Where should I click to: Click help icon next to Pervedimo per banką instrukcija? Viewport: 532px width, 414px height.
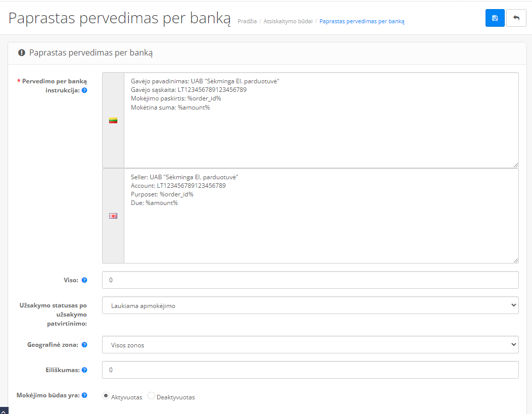(84, 90)
